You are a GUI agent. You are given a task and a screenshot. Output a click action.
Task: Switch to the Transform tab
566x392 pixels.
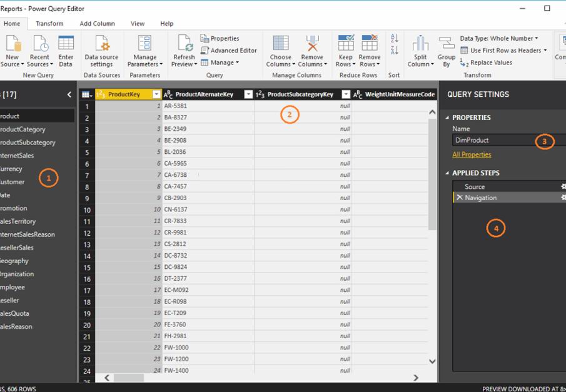pos(49,24)
